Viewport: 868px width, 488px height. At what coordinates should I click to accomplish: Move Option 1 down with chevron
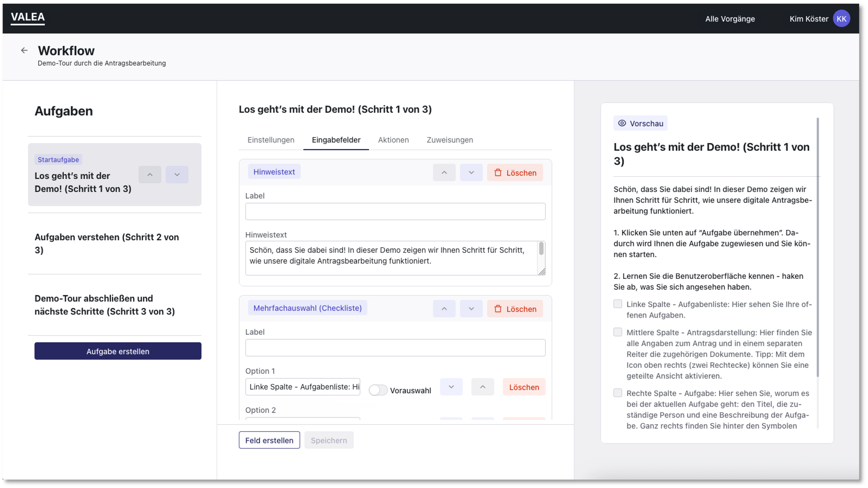pos(451,387)
